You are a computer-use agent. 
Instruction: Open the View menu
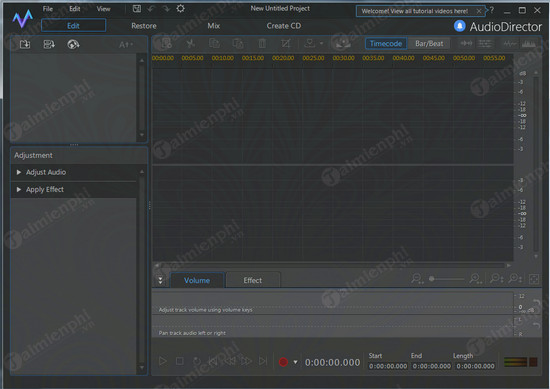coord(103,9)
